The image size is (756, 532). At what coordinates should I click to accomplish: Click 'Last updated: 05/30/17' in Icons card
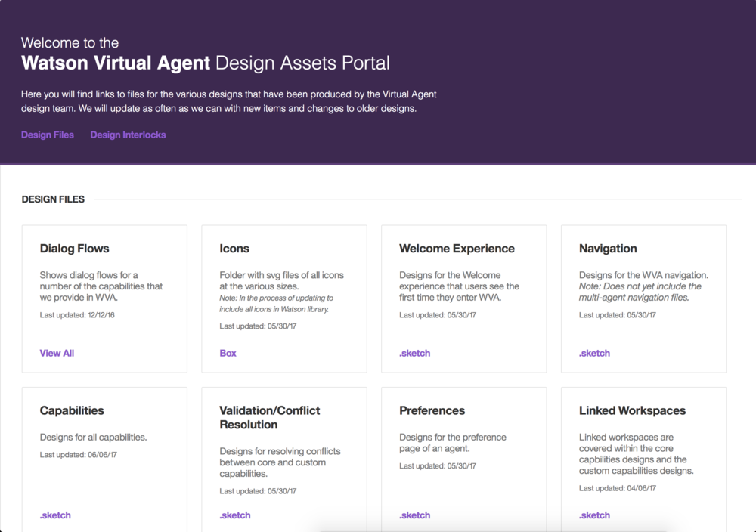coord(258,326)
